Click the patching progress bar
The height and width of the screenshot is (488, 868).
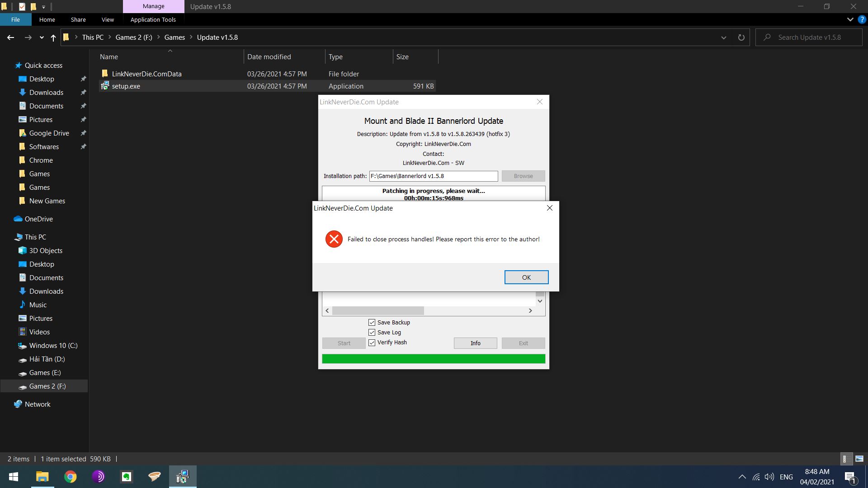tap(433, 358)
